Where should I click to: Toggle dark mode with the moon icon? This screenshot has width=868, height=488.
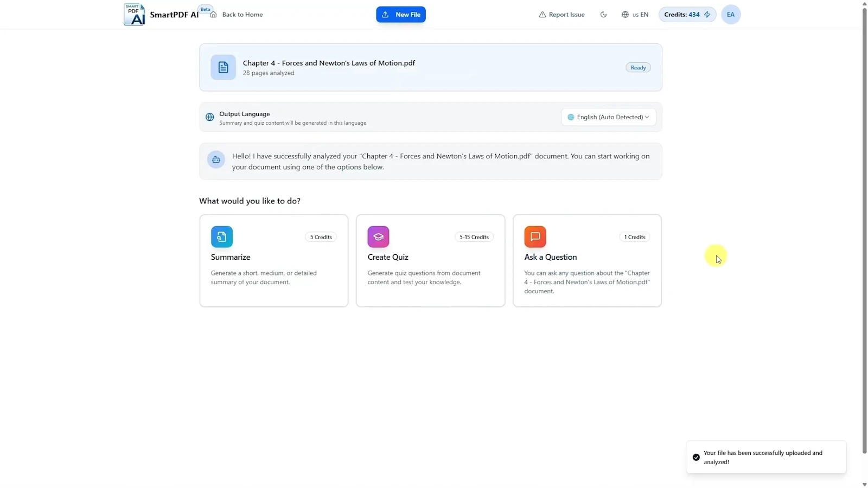603,15
